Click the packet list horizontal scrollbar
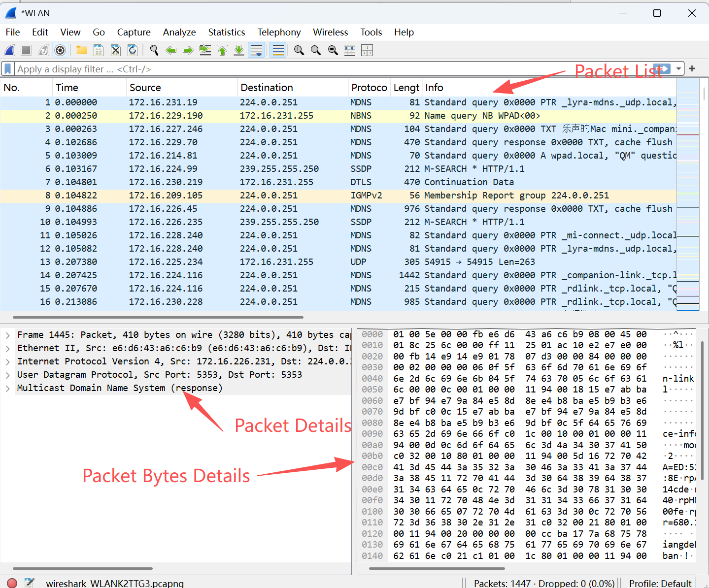 click(x=158, y=318)
